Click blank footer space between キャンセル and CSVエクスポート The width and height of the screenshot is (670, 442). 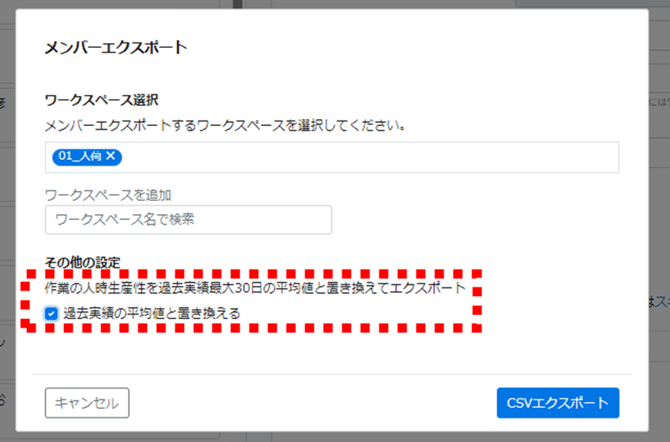310,403
